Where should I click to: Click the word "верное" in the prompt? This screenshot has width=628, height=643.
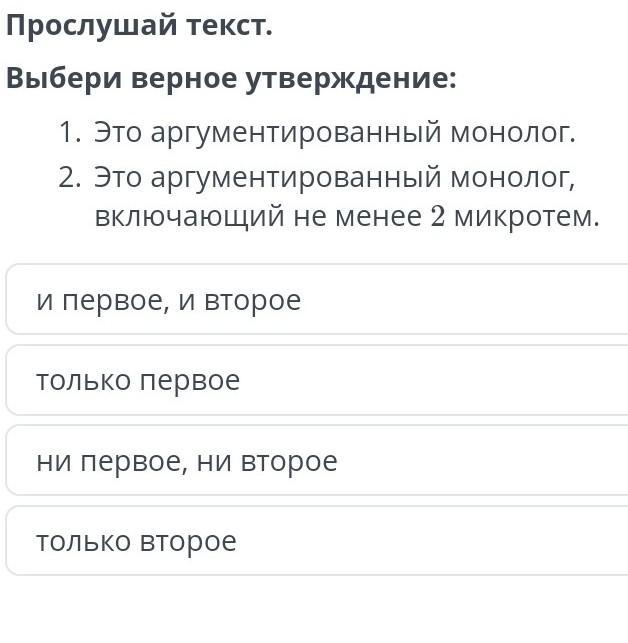[x=171, y=79]
